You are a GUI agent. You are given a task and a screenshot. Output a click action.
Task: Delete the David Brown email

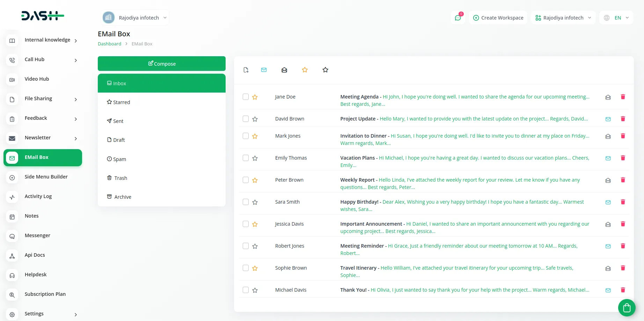[623, 119]
